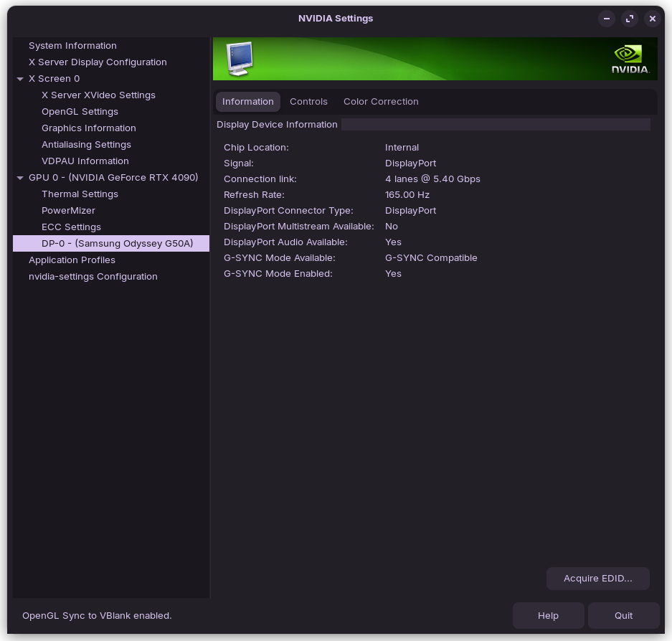Open Thermal Settings under GPU 0
This screenshot has width=672, height=641.
80,194
